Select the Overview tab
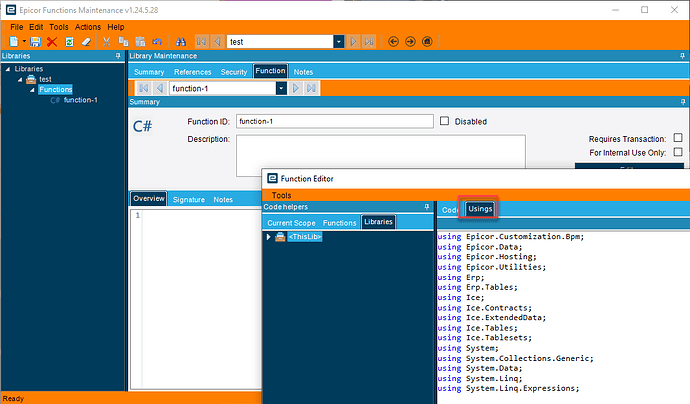This screenshot has height=404, width=690. [149, 198]
